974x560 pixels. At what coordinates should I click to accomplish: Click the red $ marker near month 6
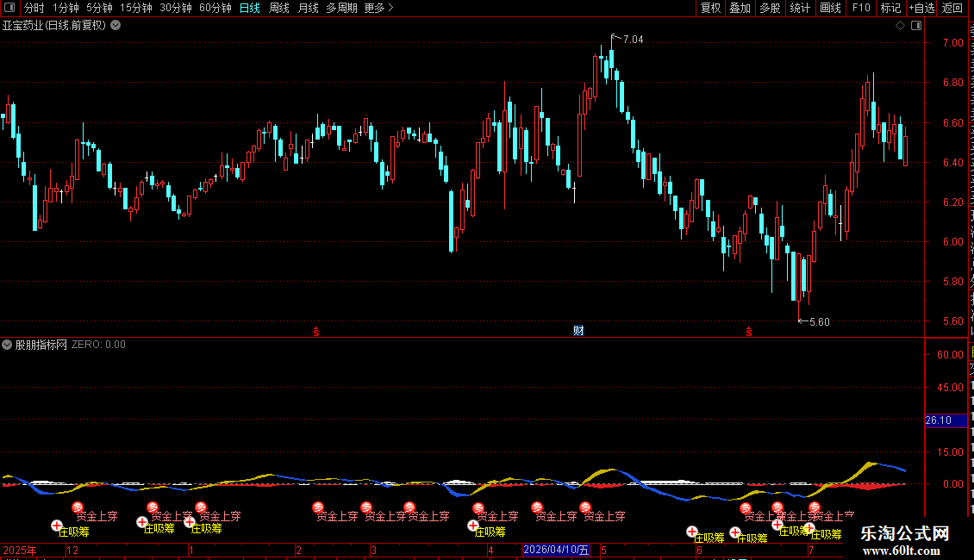[748, 332]
